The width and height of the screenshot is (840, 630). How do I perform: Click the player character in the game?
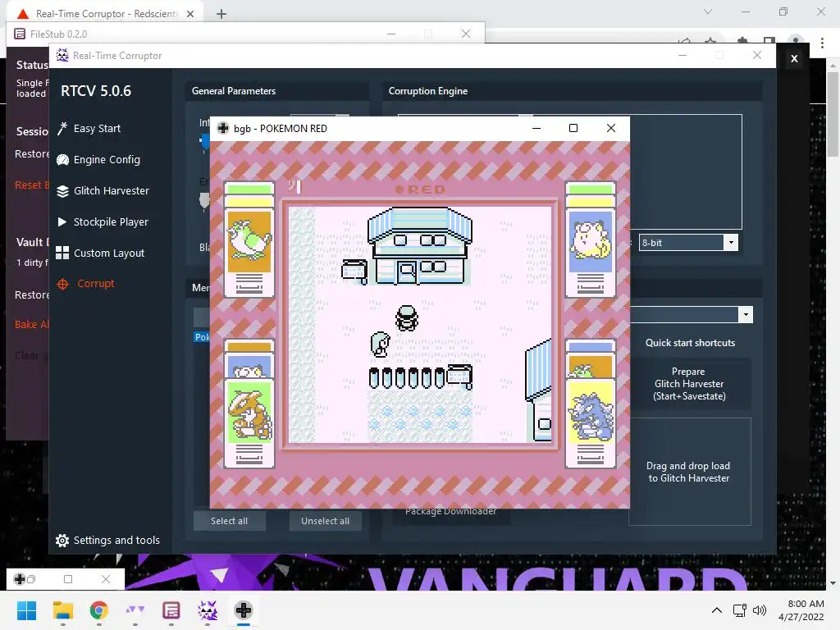click(x=407, y=318)
